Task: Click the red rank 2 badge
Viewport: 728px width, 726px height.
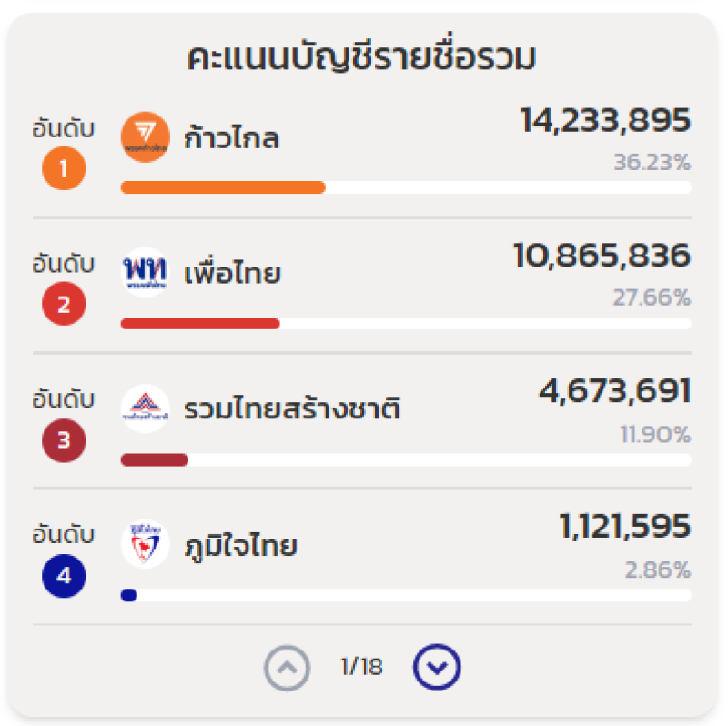Action: (x=64, y=304)
